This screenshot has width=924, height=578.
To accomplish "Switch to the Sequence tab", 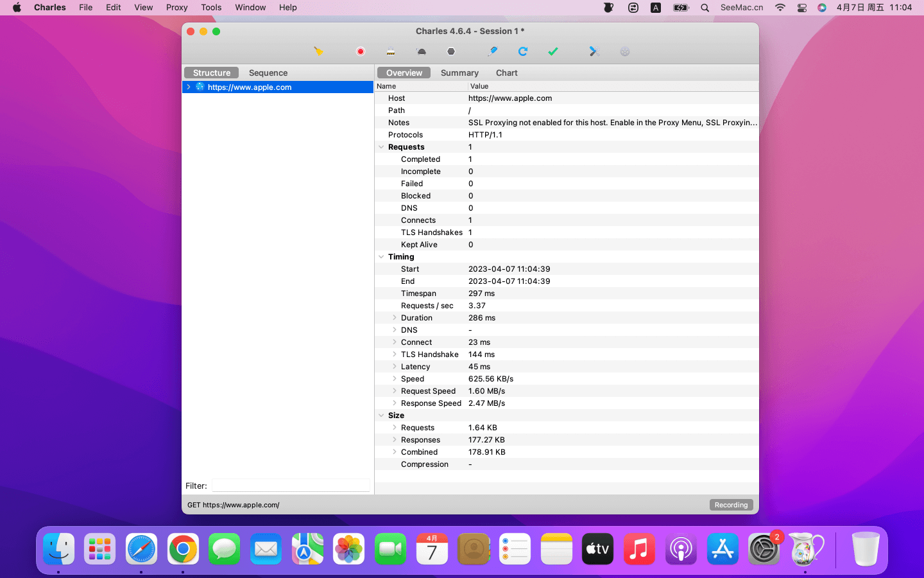I will tap(268, 73).
